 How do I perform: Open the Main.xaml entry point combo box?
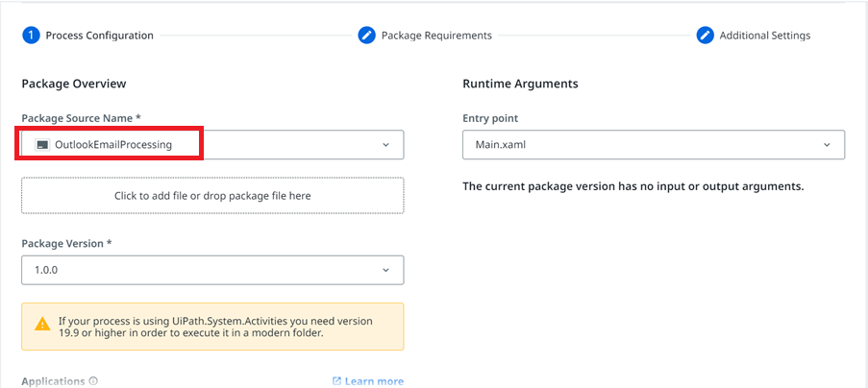coord(654,145)
